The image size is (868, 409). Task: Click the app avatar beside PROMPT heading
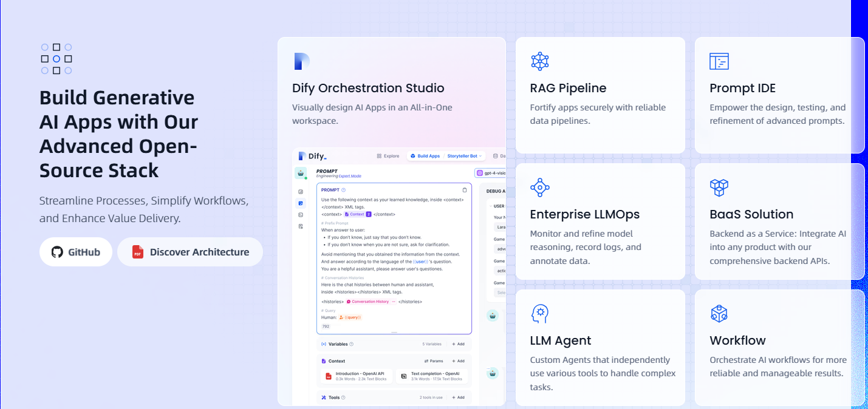(x=301, y=173)
